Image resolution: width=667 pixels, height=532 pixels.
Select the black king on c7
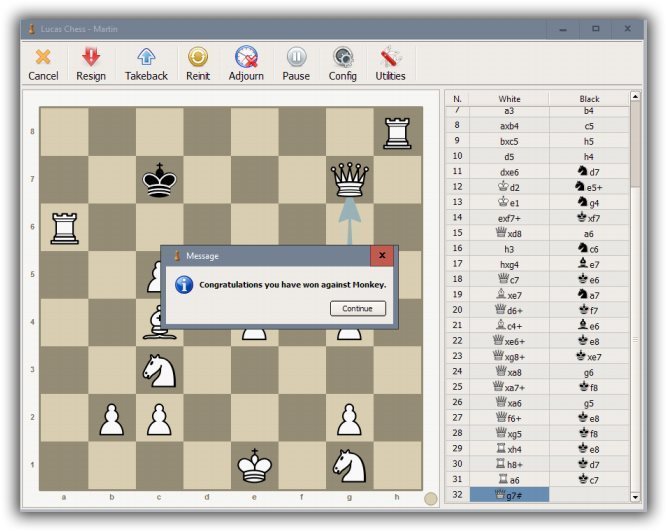[160, 179]
